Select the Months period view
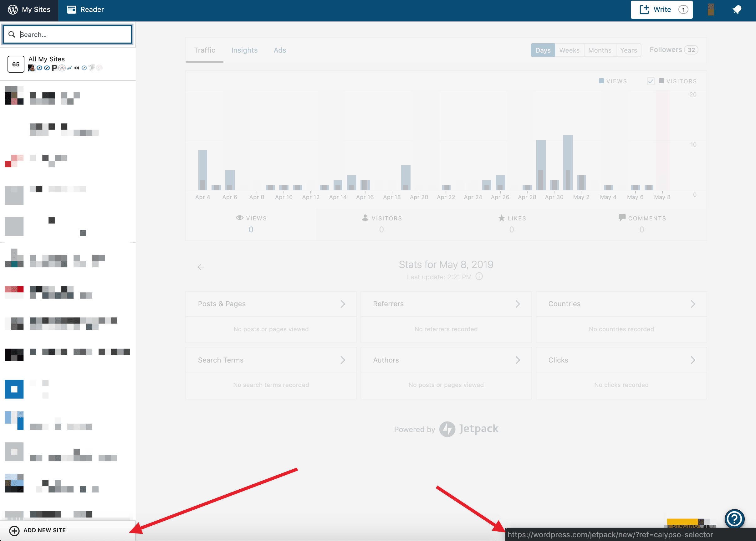This screenshot has height=541, width=756. 600,50
